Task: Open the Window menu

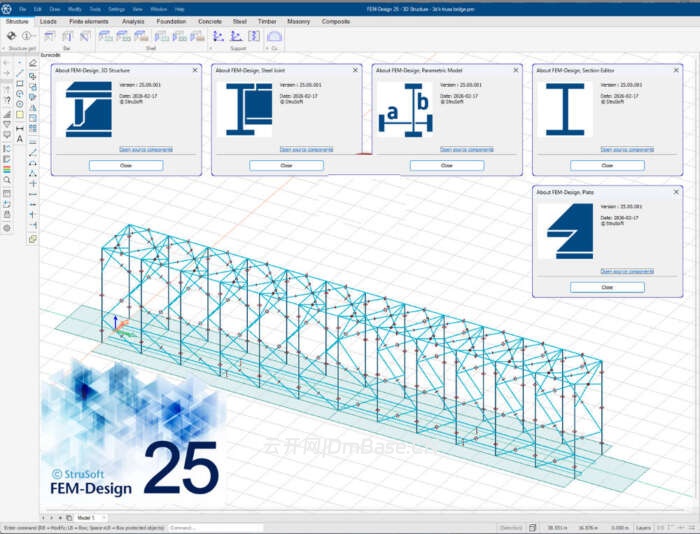Action: [x=158, y=9]
